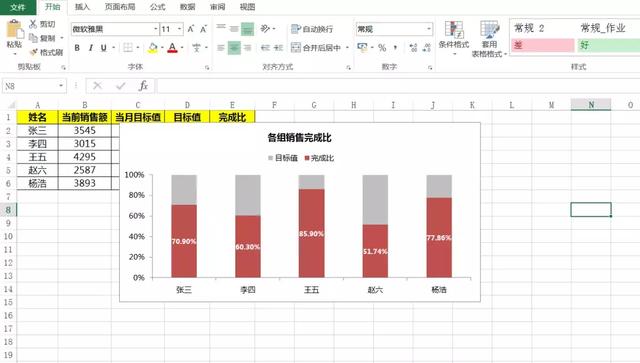Screen dimensions: 640x363
Task: Apply the fill color bucket
Action: click(153, 48)
